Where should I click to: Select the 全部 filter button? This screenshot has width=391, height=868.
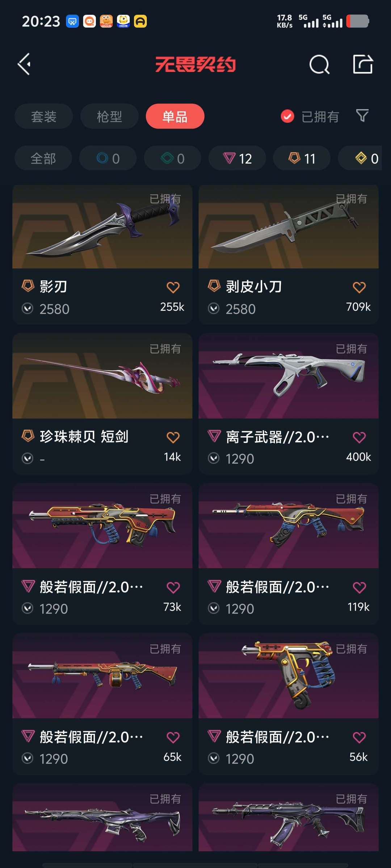pos(43,158)
